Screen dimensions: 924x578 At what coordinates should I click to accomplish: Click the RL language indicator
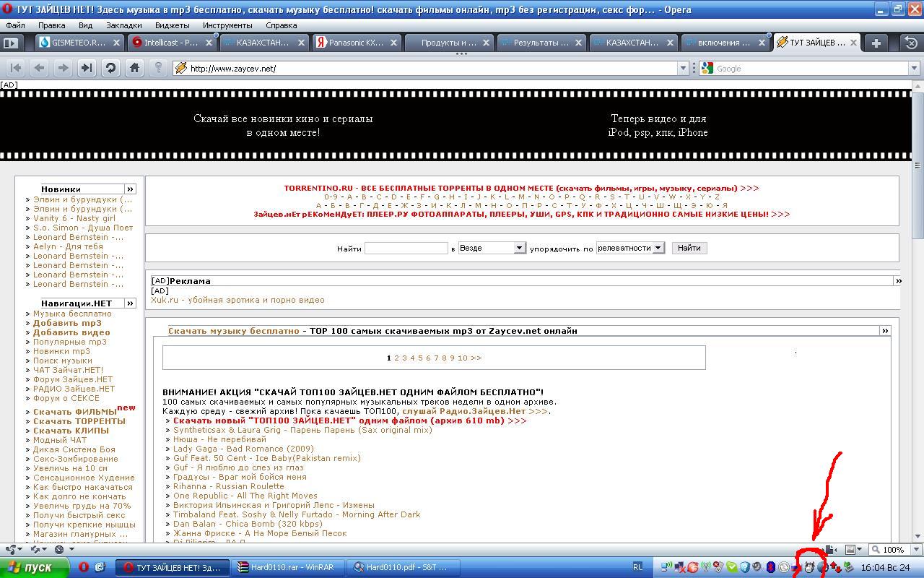(x=637, y=567)
